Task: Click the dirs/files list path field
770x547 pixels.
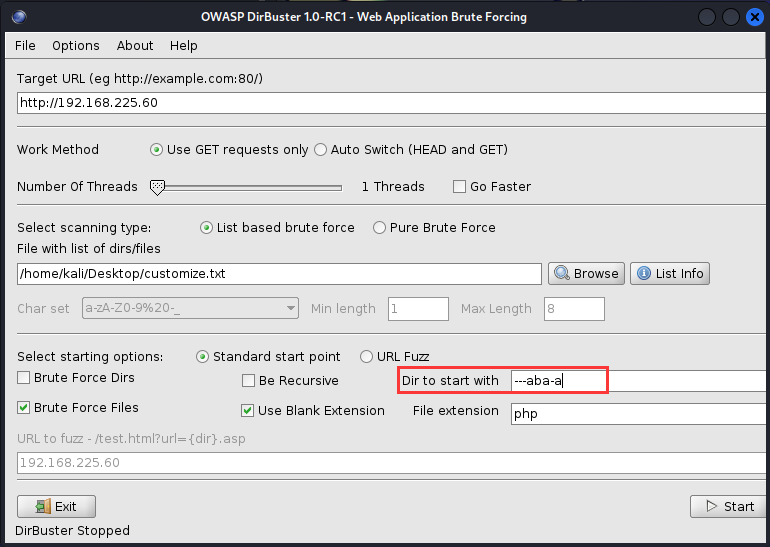Action: 279,274
